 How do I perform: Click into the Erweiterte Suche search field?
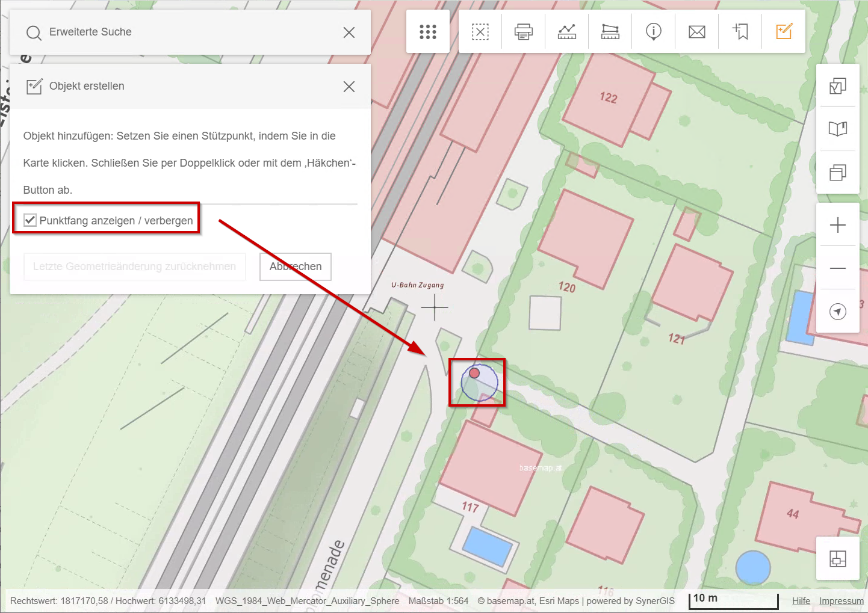tap(187, 32)
